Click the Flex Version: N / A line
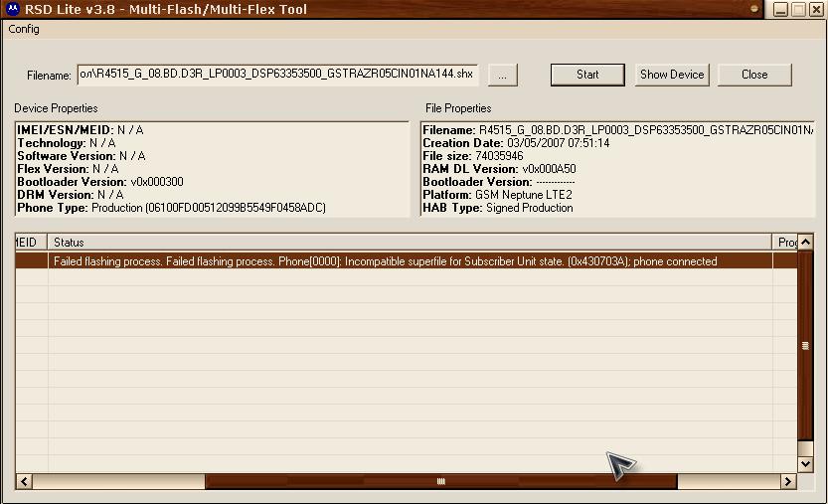Image resolution: width=828 pixels, height=504 pixels. pos(69,169)
